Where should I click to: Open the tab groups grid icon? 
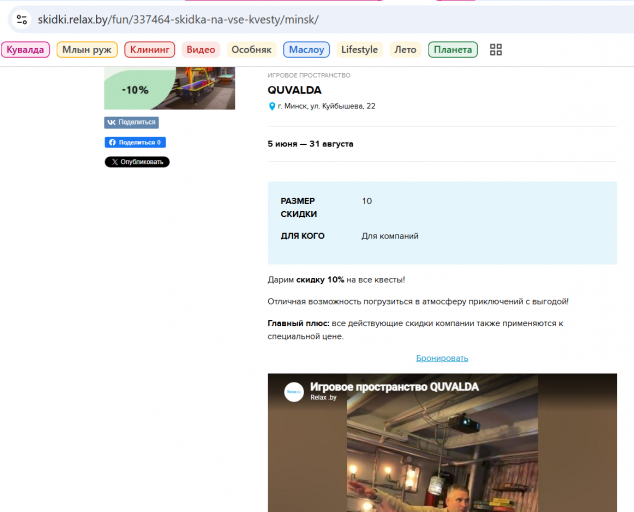(496, 50)
